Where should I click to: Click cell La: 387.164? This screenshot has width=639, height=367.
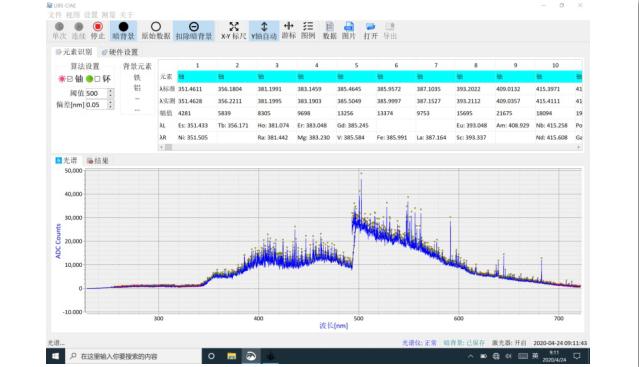tap(431, 138)
